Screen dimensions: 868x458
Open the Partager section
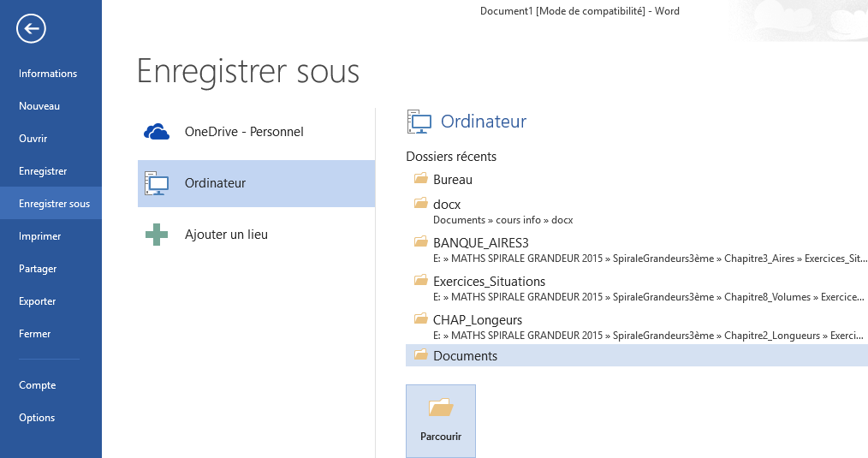pyautogui.click(x=38, y=269)
